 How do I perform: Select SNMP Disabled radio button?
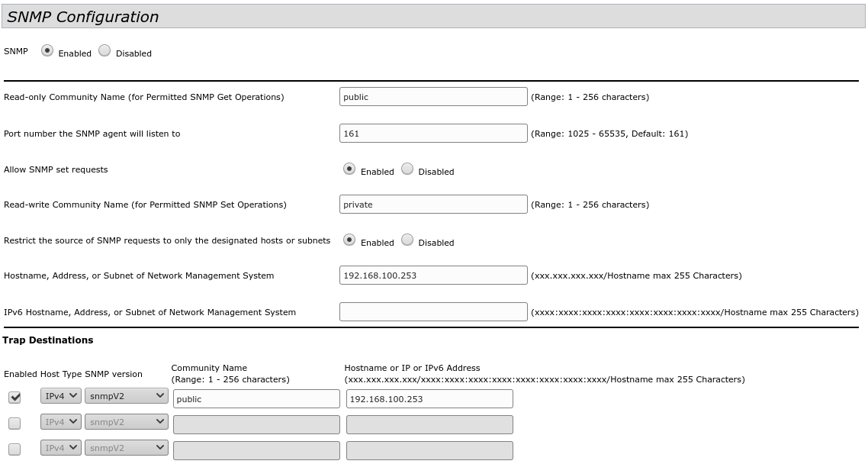click(104, 51)
